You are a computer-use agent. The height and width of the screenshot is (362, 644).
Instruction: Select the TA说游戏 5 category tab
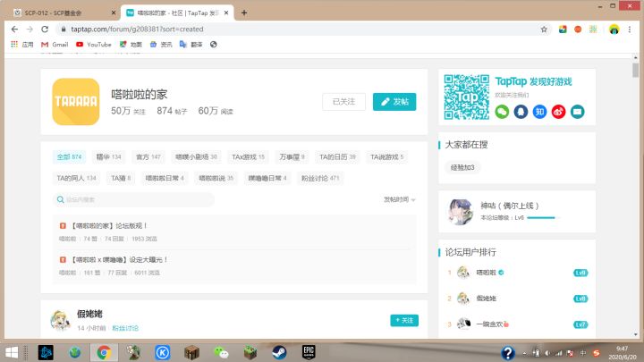coord(387,156)
